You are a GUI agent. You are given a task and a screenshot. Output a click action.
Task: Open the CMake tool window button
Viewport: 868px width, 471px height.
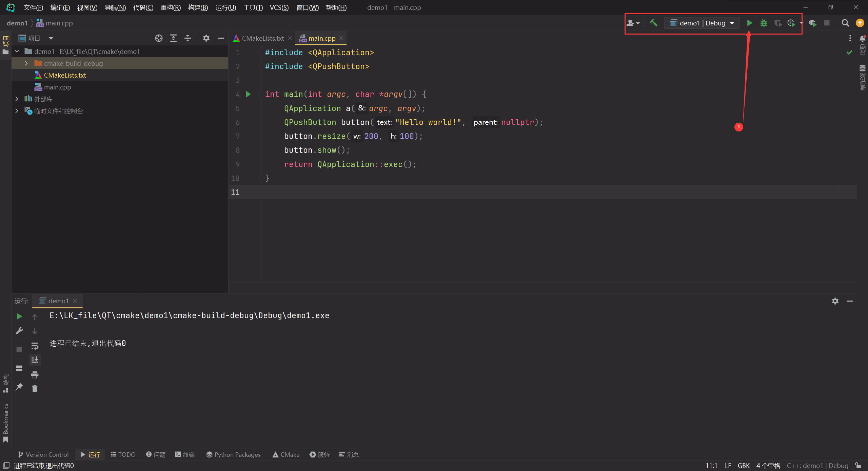tap(286, 454)
